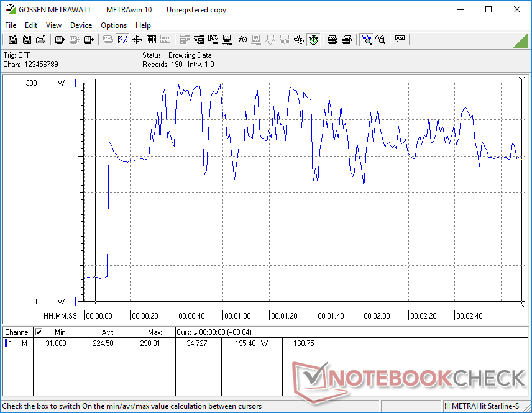The height and width of the screenshot is (413, 532).
Task: Click the green corner triangle indicator
Action: 521,41
